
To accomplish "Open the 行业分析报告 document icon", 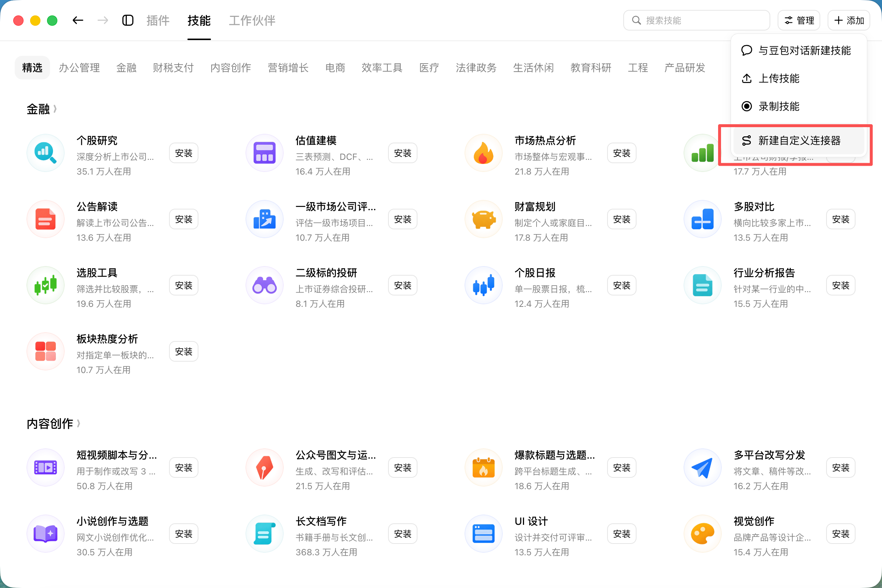I will point(702,286).
